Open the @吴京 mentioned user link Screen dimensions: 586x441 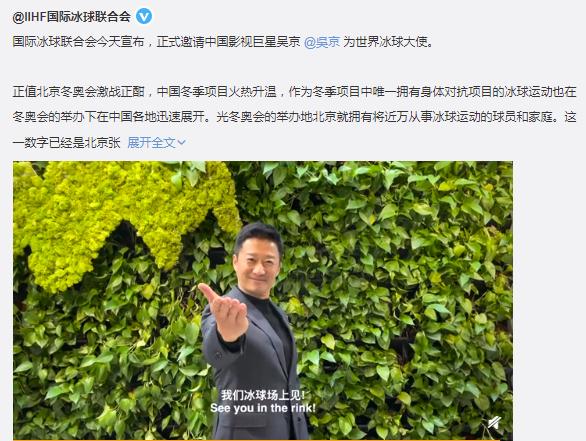coord(322,42)
